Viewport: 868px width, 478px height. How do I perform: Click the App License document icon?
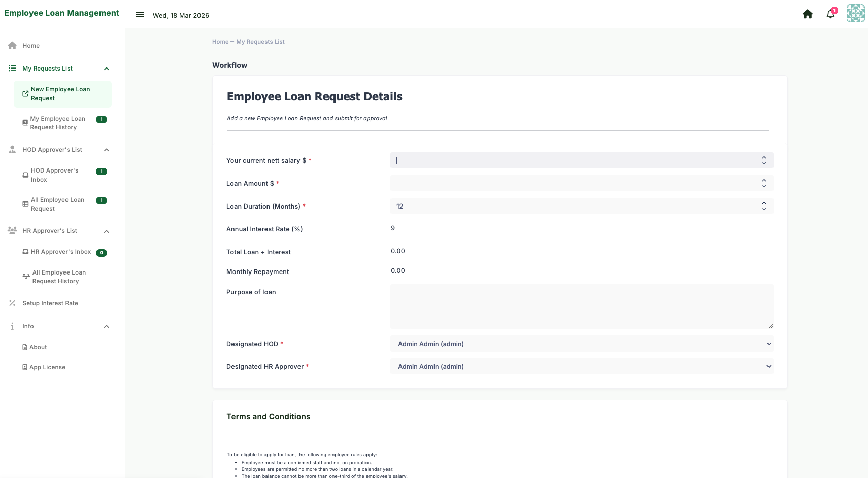[x=25, y=367]
